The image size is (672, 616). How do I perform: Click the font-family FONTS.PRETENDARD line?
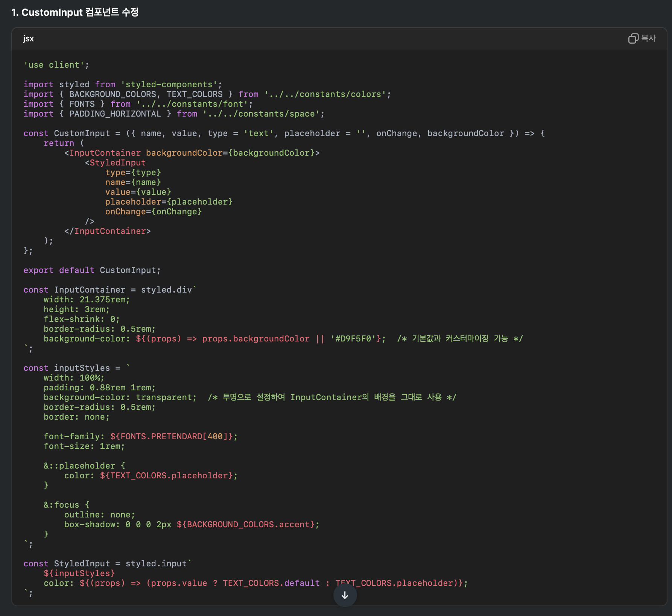click(141, 437)
